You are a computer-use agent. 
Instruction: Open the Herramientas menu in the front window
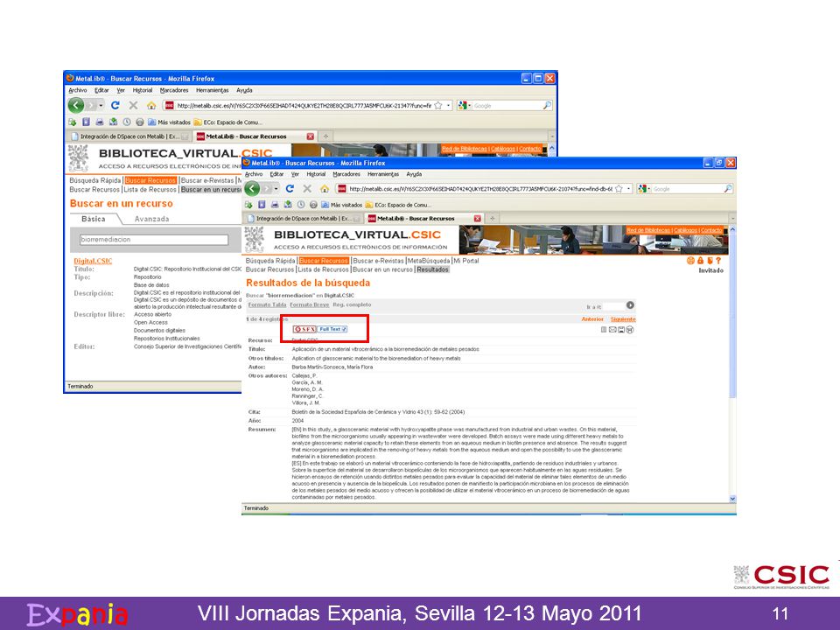(x=383, y=174)
